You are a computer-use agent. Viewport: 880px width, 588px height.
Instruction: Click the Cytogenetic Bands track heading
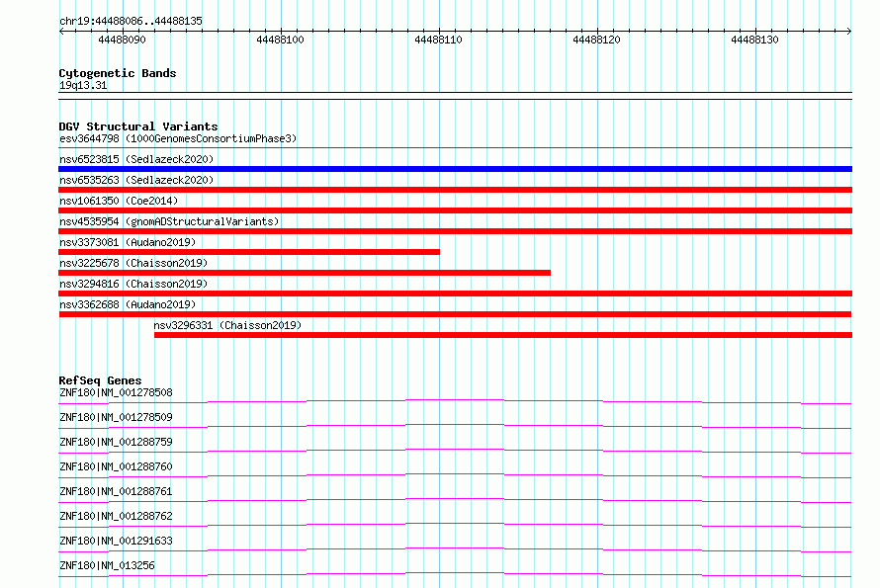[x=118, y=73]
